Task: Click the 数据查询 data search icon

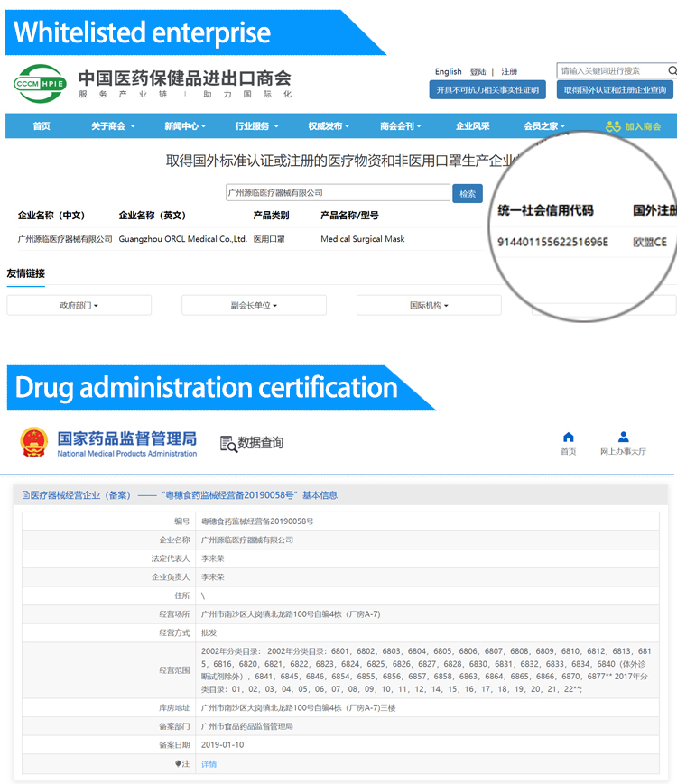Action: click(229, 443)
